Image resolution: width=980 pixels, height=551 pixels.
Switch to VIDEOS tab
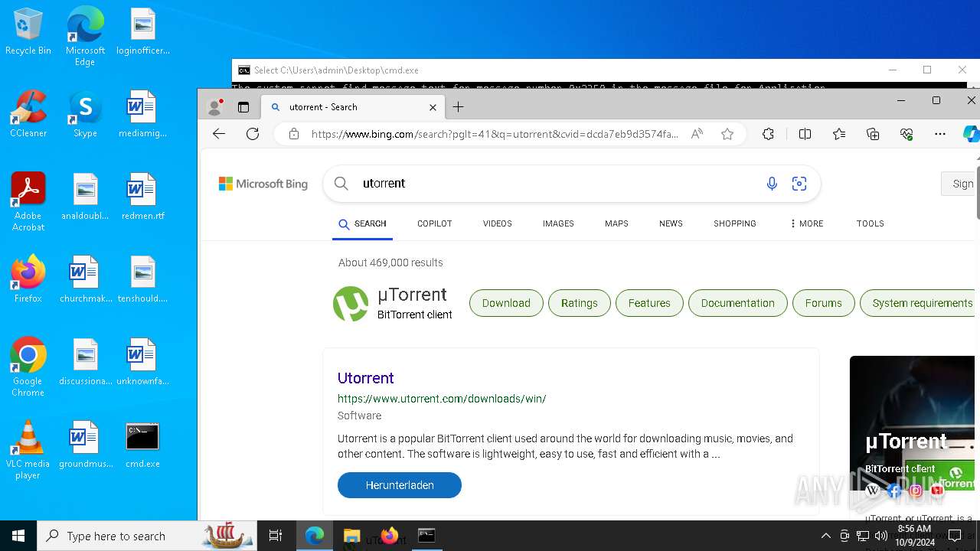tap(497, 223)
